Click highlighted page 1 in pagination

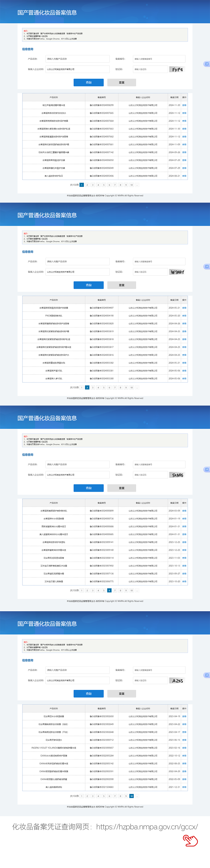(x=82, y=185)
